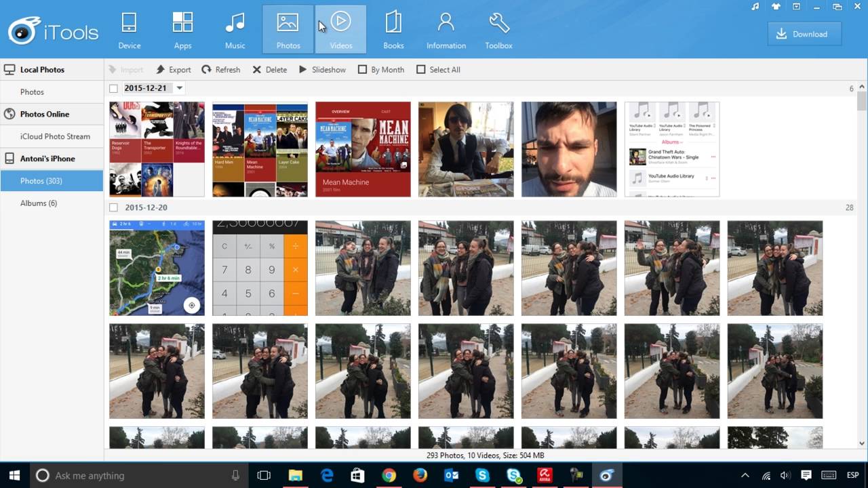Screen dimensions: 868x488
Task: Select Photos Online in the sidebar
Action: tap(52, 114)
